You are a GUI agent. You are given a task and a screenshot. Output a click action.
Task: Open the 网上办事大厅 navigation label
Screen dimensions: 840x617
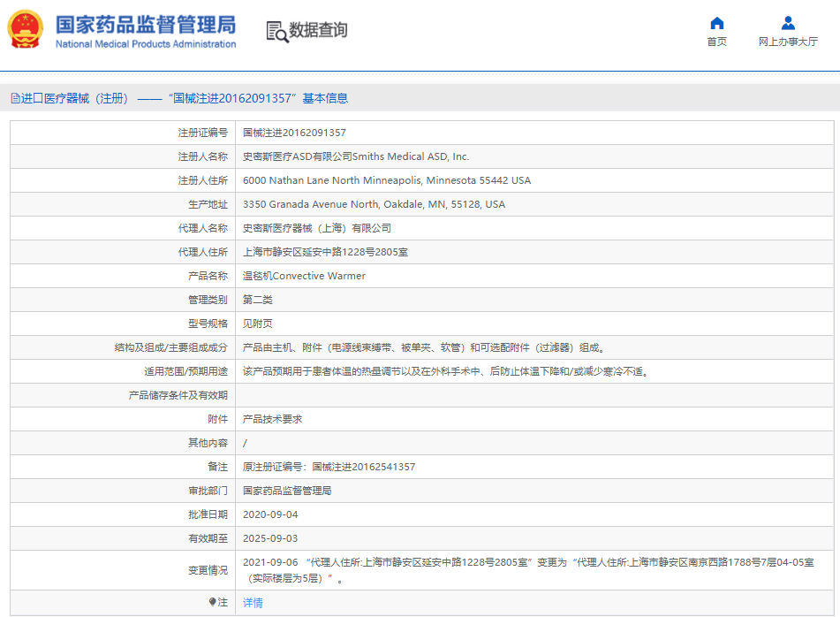[788, 42]
